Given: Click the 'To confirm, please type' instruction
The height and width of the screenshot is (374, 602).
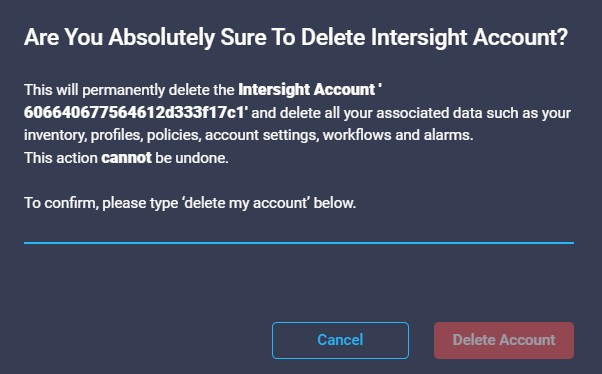Looking at the screenshot, I should [101, 203].
